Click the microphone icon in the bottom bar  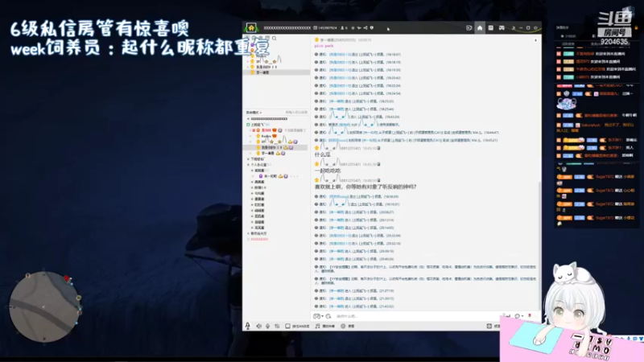268,326
